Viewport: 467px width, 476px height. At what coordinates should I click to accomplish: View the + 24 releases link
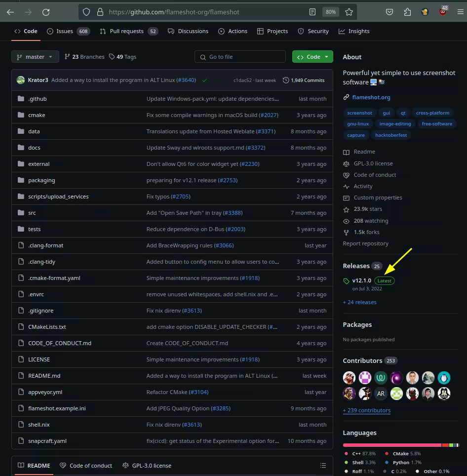click(x=359, y=302)
